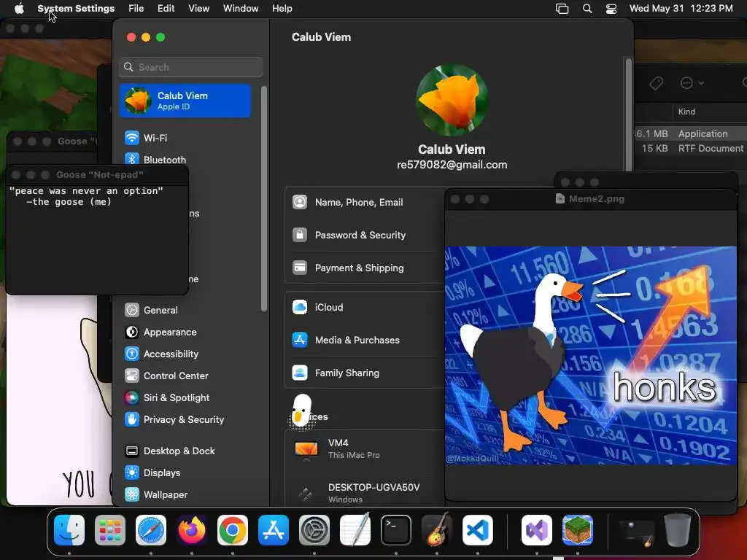Launch GarageBand from the Dock
The height and width of the screenshot is (560, 747).
436,529
